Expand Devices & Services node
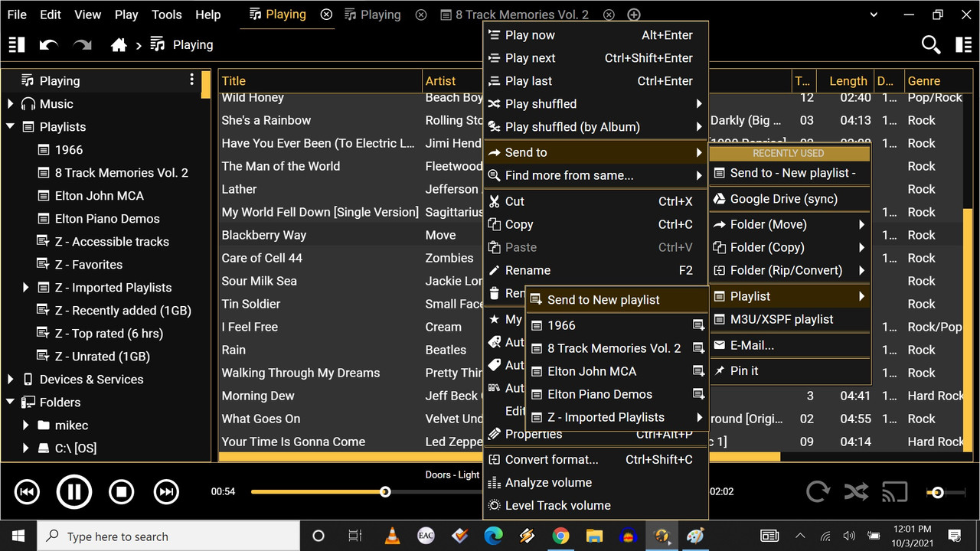 pyautogui.click(x=11, y=379)
